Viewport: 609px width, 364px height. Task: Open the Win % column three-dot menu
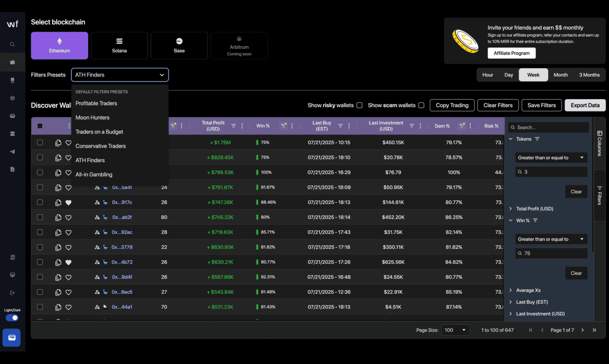(x=292, y=126)
